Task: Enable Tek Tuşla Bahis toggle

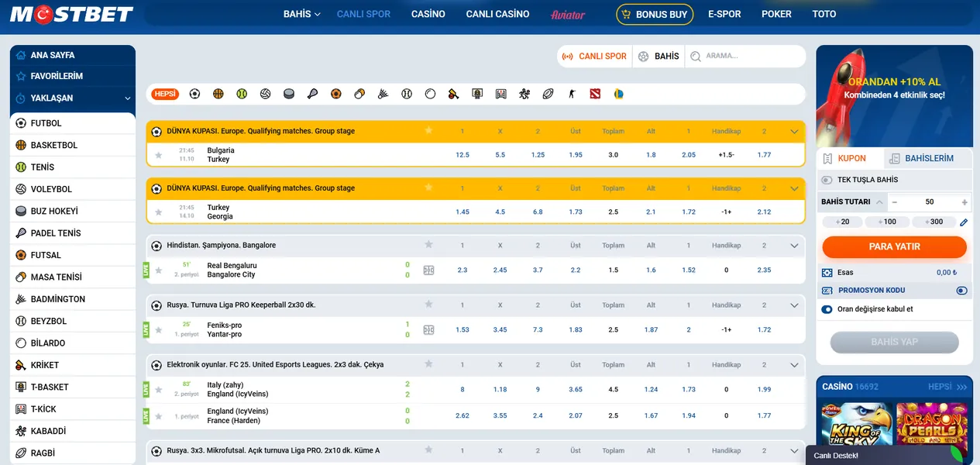Action: (827, 180)
